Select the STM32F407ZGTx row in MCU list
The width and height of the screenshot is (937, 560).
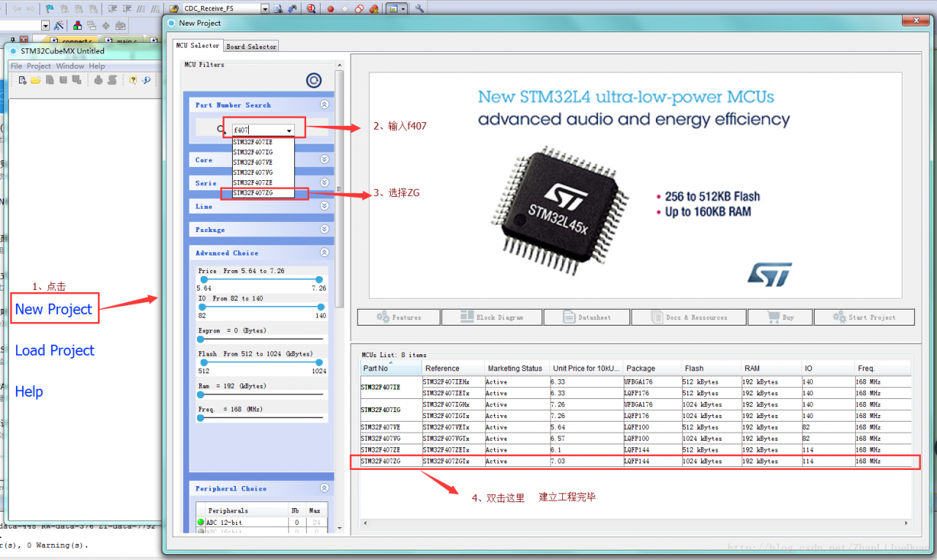[x=635, y=461]
